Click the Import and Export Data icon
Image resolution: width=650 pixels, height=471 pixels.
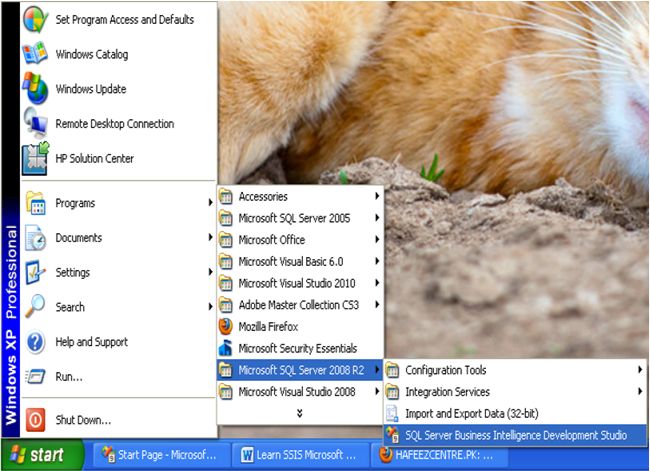coord(393,413)
